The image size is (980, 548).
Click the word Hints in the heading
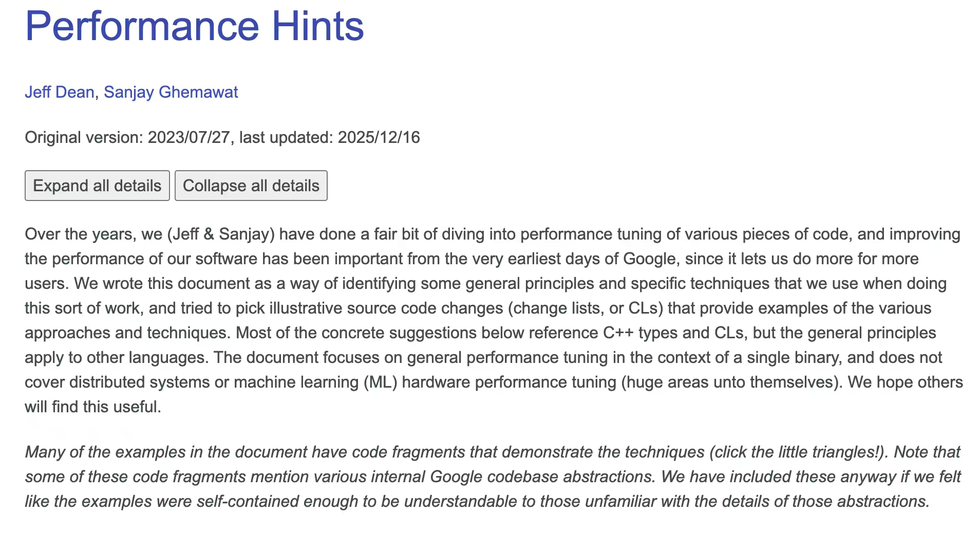click(317, 26)
